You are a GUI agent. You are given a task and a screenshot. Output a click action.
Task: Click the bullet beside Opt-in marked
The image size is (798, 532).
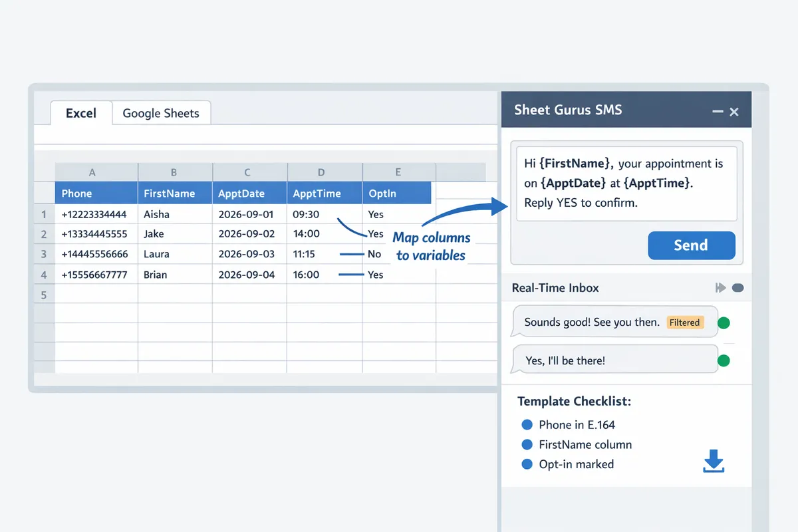[527, 464]
